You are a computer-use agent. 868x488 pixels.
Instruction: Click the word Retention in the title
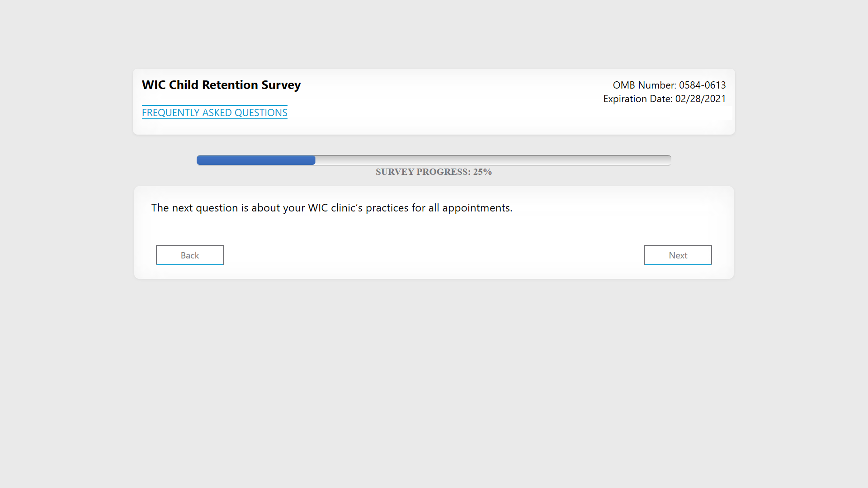point(230,85)
